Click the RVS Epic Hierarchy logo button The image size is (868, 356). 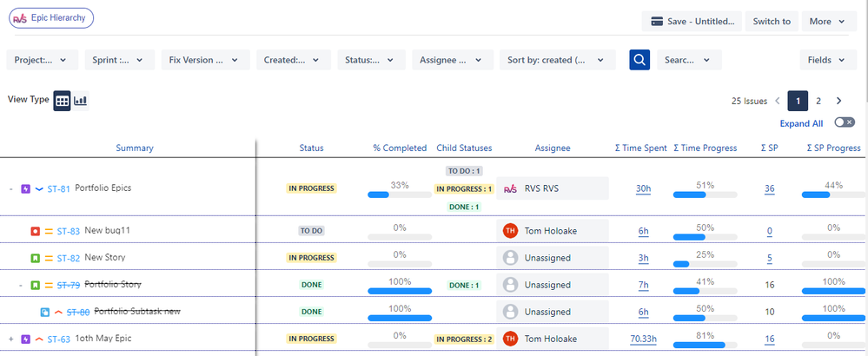coord(51,17)
